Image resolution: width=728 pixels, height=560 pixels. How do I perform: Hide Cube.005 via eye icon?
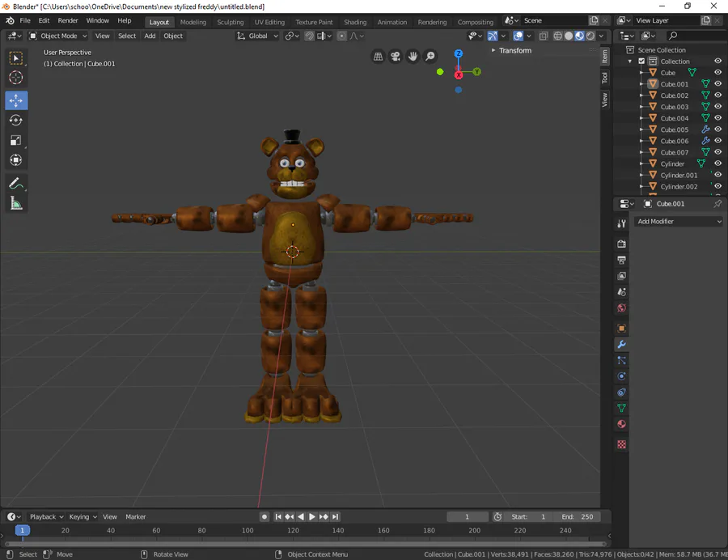[x=717, y=129]
